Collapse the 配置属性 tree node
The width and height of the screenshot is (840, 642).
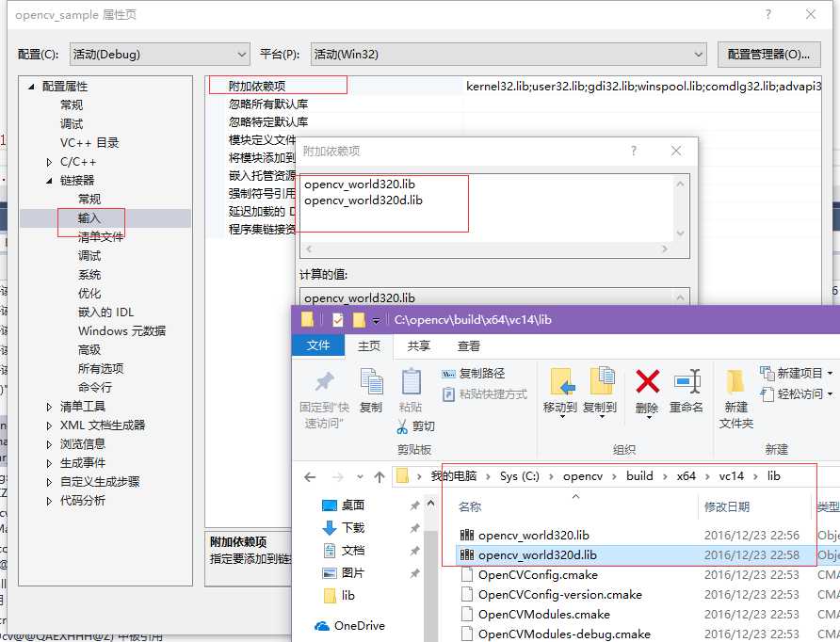pyautogui.click(x=31, y=87)
